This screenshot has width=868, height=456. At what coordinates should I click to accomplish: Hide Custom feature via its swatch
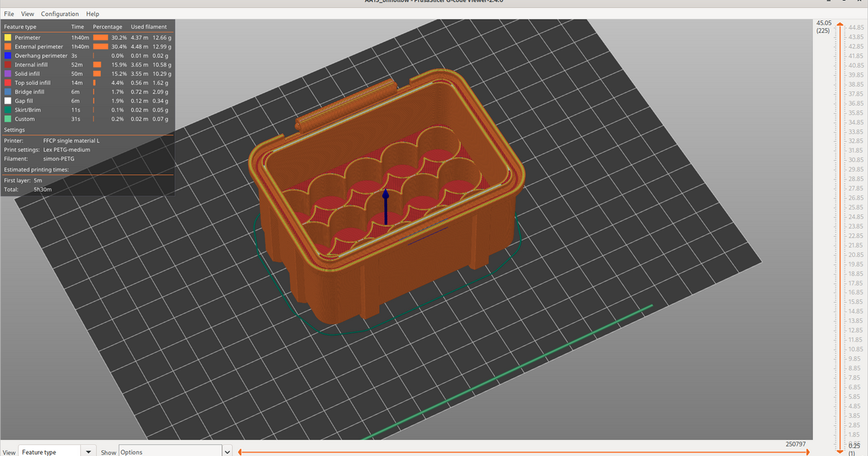pyautogui.click(x=8, y=119)
